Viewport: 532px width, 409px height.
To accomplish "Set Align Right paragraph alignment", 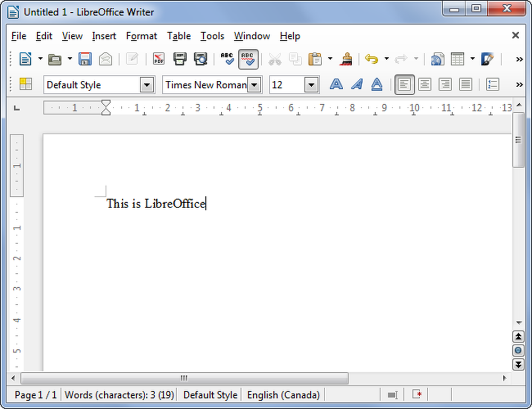I will (445, 84).
